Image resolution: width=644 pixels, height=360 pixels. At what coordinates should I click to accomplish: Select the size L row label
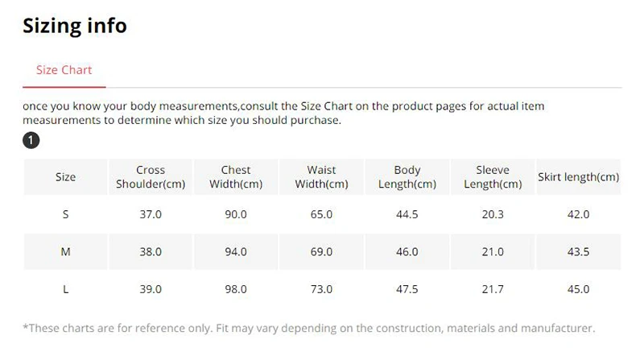(65, 289)
